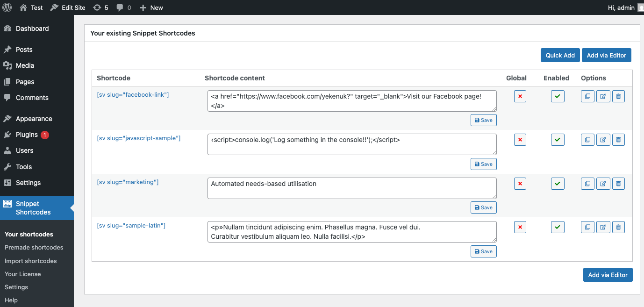The image size is (644, 307).
Task: Open Posts in the sidebar
Action: click(x=37, y=50)
